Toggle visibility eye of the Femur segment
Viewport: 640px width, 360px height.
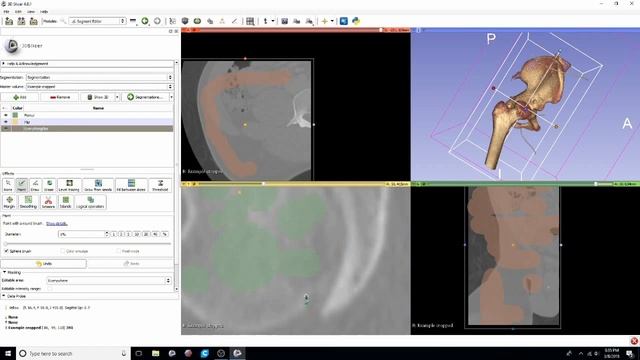coord(5,115)
